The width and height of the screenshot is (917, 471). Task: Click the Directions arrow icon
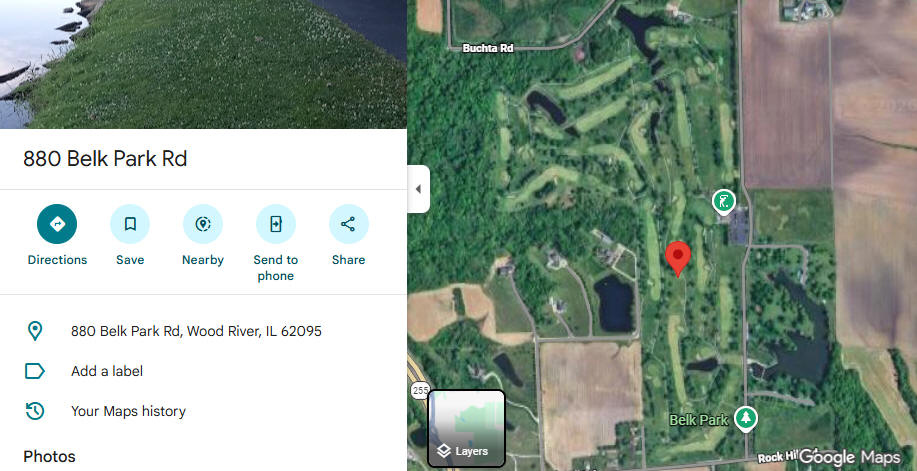tap(57, 224)
